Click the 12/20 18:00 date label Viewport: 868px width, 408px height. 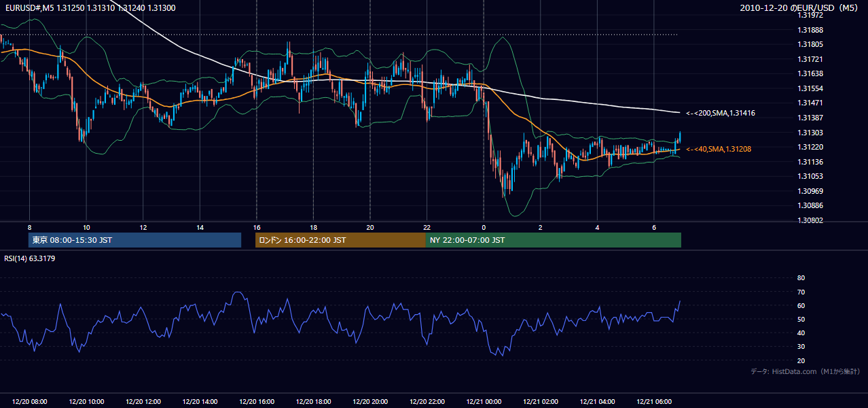point(313,402)
